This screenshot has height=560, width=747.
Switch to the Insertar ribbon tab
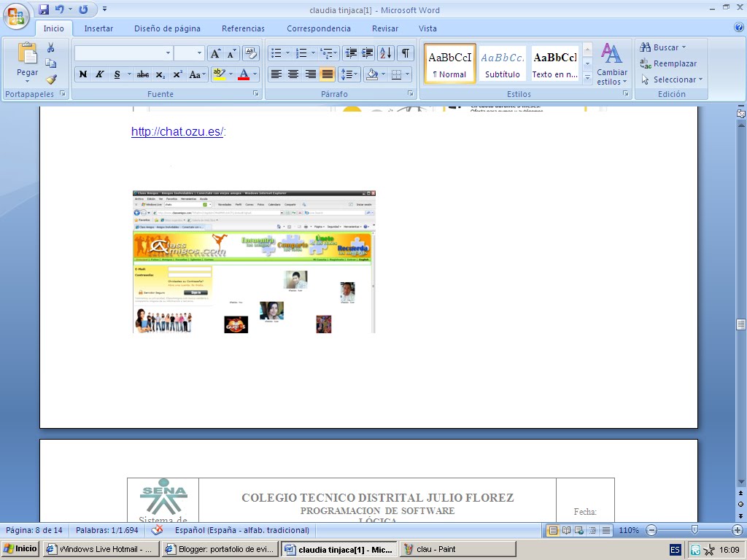click(99, 28)
